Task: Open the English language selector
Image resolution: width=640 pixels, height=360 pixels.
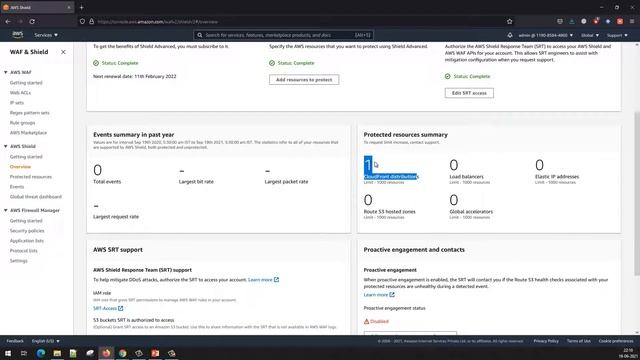Action: [x=46, y=341]
